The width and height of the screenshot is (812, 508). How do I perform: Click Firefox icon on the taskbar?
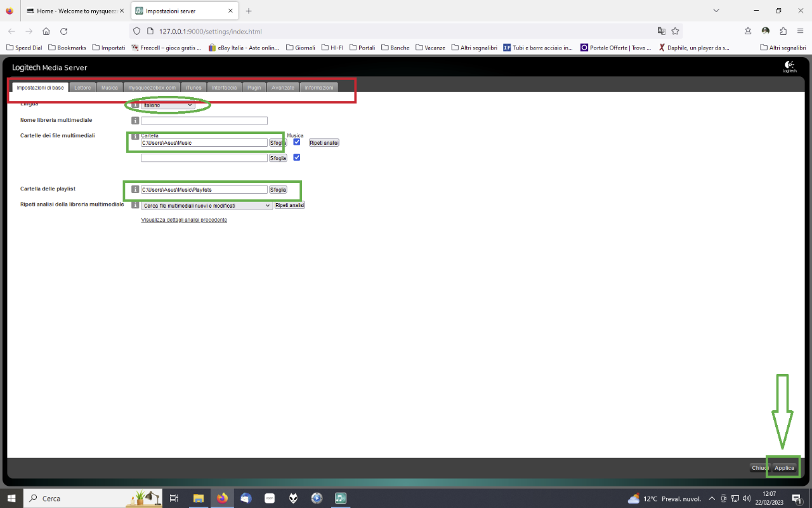[x=222, y=498]
